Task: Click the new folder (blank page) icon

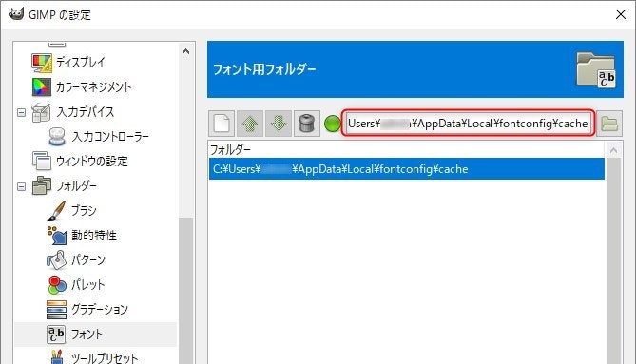Action: 222,124
